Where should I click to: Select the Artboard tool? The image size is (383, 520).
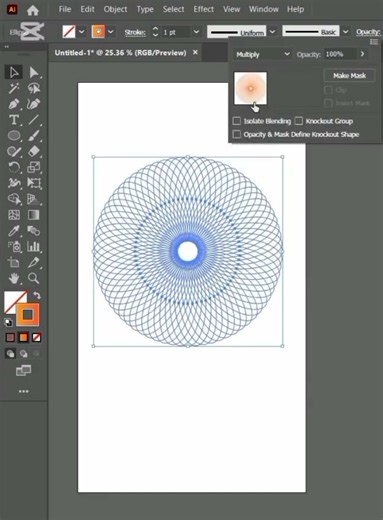pos(14,262)
